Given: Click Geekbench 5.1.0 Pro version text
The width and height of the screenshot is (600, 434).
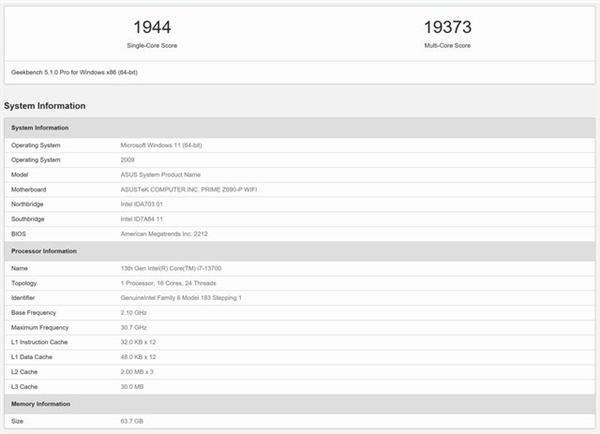Looking at the screenshot, I should coord(74,72).
